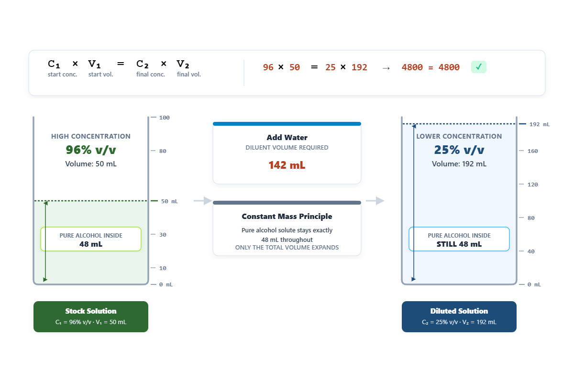Click the 192 mL level marker
Image resolution: width=574 pixels, height=392 pixels.
pos(535,124)
